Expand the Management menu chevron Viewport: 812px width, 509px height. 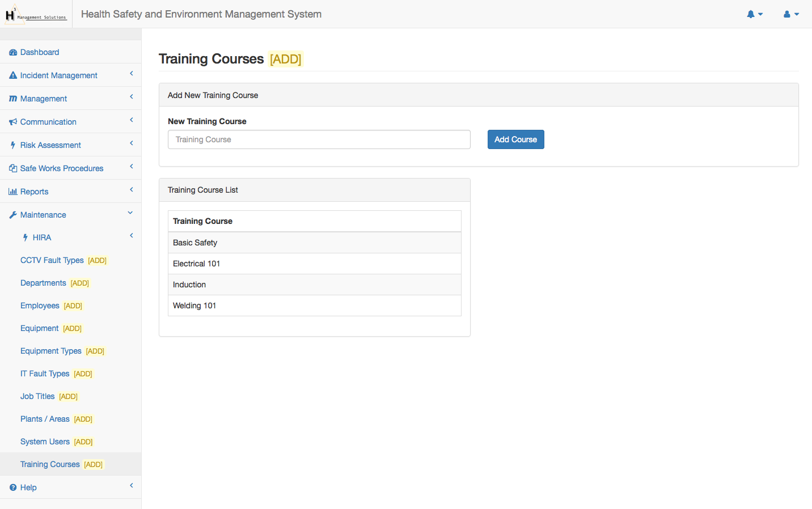pyautogui.click(x=132, y=97)
